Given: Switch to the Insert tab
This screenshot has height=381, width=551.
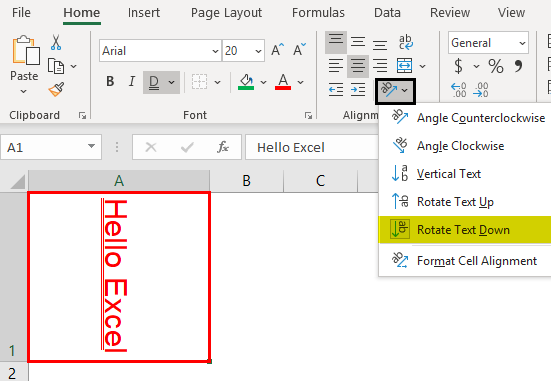Looking at the screenshot, I should click(x=144, y=13).
